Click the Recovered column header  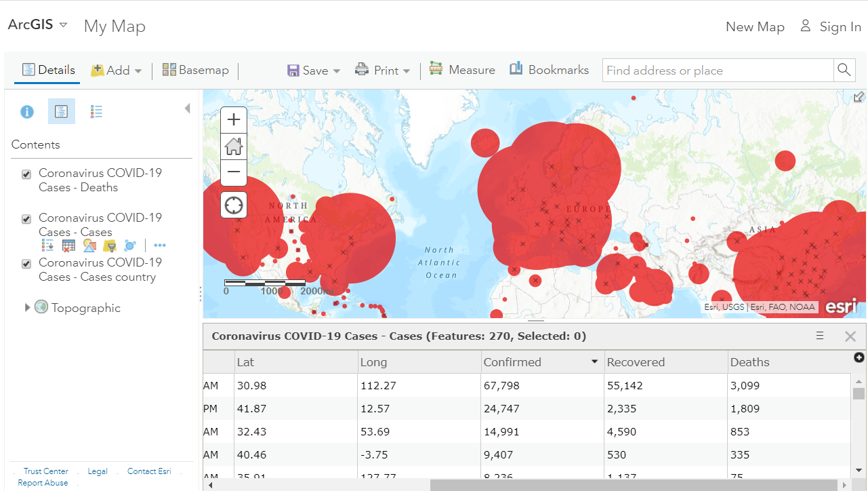(666, 362)
